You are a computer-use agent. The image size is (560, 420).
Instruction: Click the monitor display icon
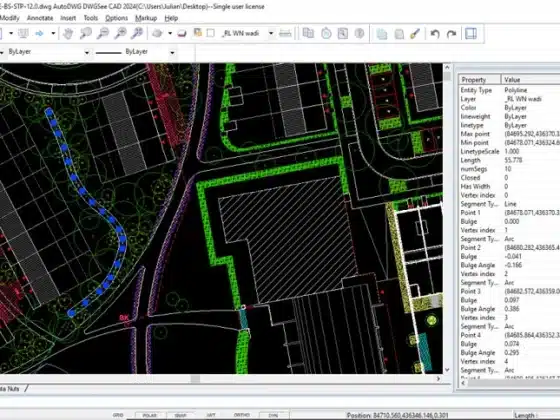click(24, 34)
